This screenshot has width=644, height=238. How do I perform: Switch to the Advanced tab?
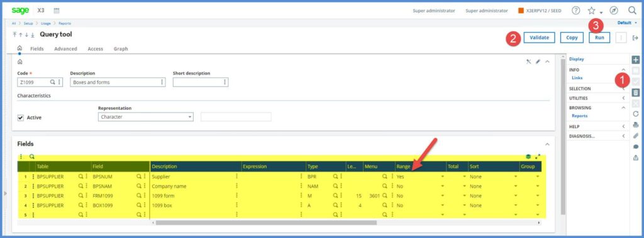click(x=65, y=49)
